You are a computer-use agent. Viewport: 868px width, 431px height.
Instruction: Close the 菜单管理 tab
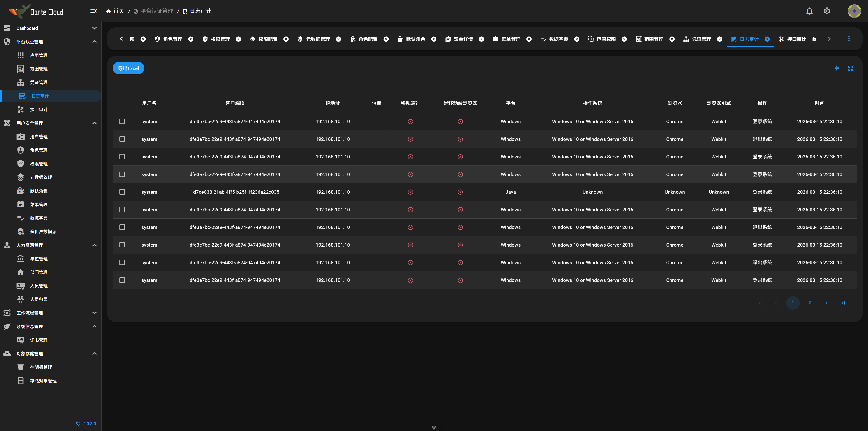(529, 39)
